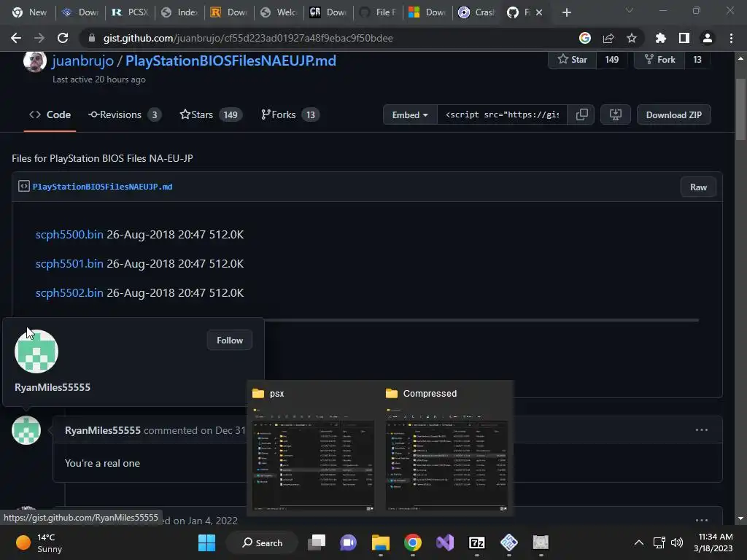Switch to the Welc browser tab
747x560 pixels.
(x=279, y=12)
